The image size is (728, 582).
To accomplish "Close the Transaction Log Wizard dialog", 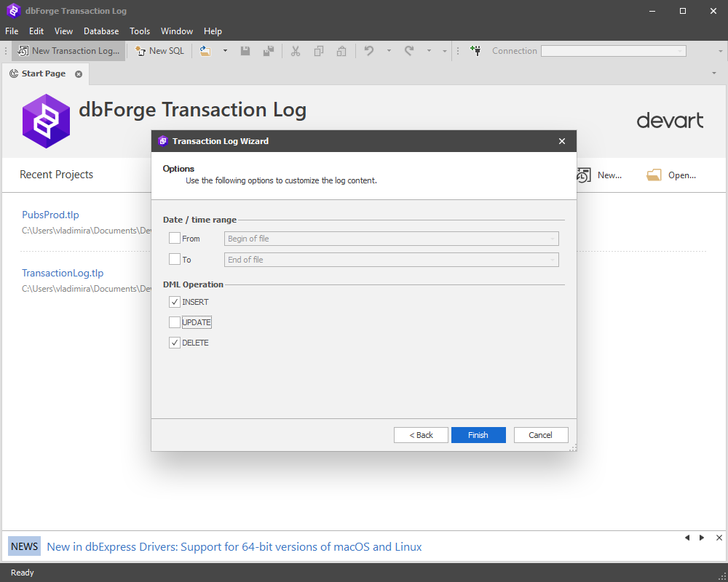I will point(562,141).
